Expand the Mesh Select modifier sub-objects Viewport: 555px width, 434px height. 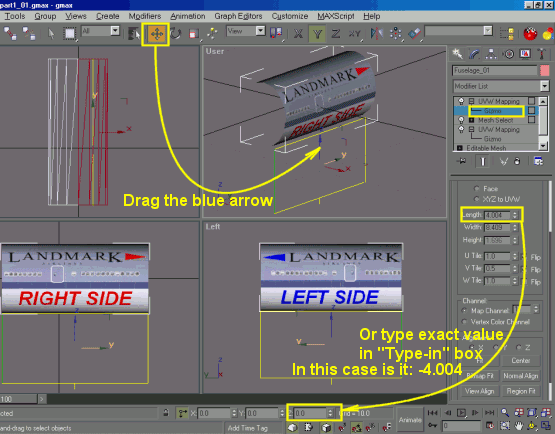471,120
